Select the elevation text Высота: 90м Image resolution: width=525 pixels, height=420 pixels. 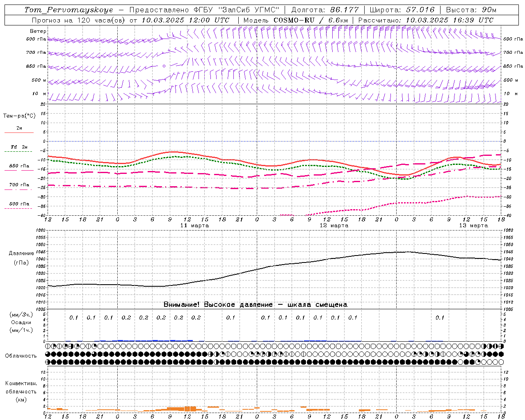tap(471, 10)
